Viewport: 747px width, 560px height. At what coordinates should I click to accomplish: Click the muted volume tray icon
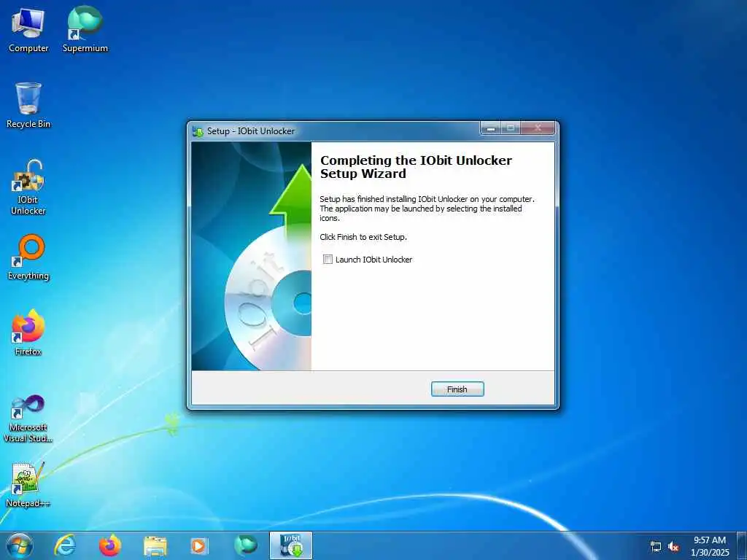point(673,547)
